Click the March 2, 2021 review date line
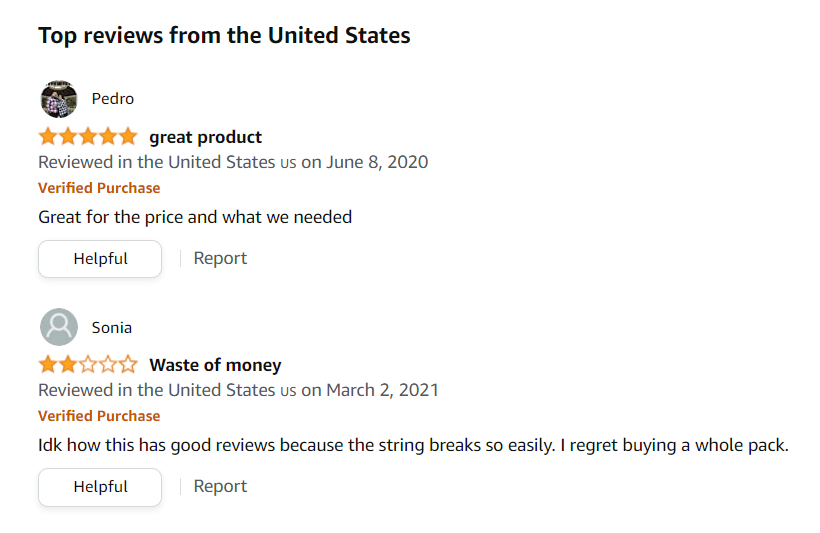This screenshot has height=533, width=820. tap(238, 390)
